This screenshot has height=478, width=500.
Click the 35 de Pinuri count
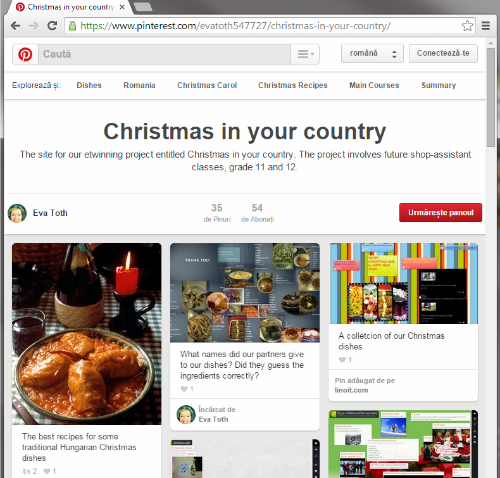tap(217, 213)
